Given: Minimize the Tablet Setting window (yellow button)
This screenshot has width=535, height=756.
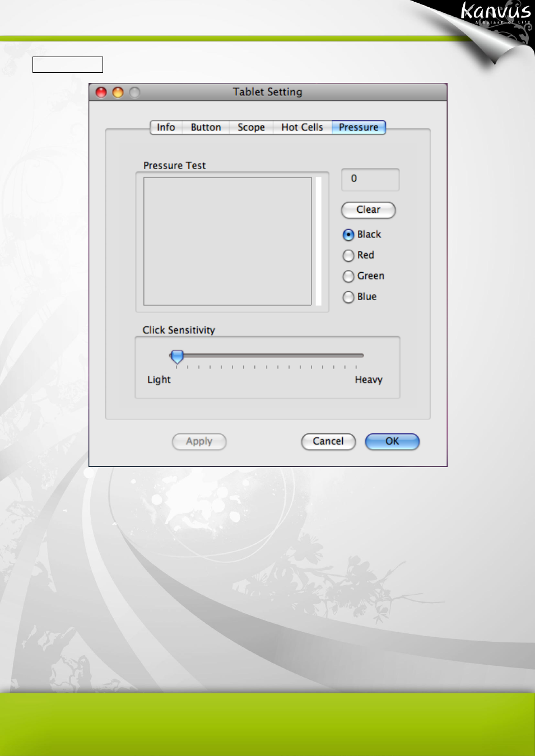Looking at the screenshot, I should [x=118, y=92].
